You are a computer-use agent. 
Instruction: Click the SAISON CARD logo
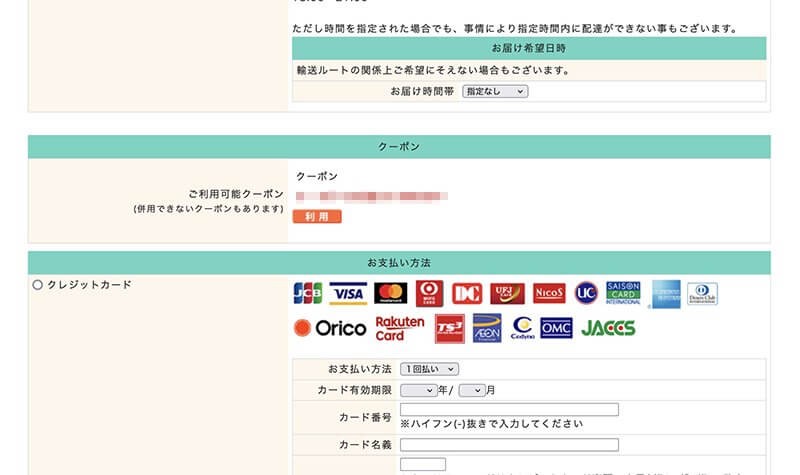pos(623,293)
